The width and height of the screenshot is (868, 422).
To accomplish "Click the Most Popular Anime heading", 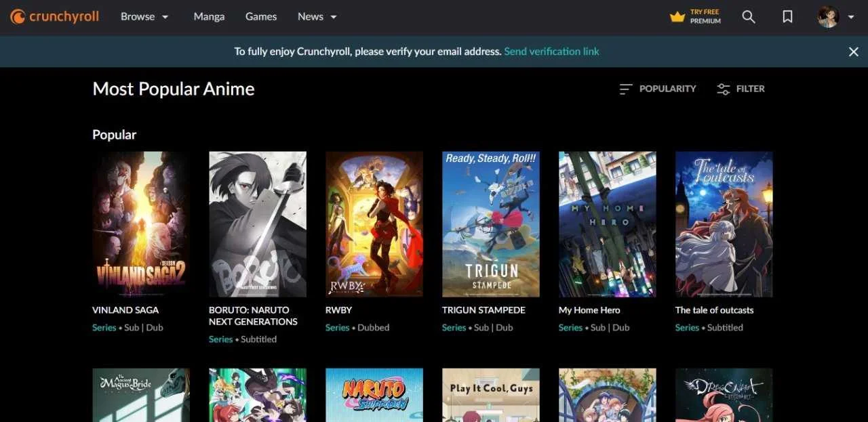I will pyautogui.click(x=174, y=89).
